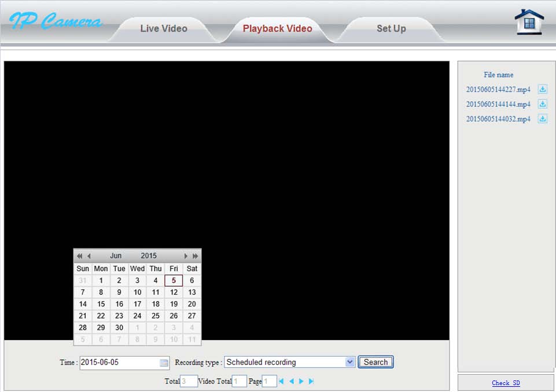
Task: Click the home icon in header
Action: (x=529, y=22)
